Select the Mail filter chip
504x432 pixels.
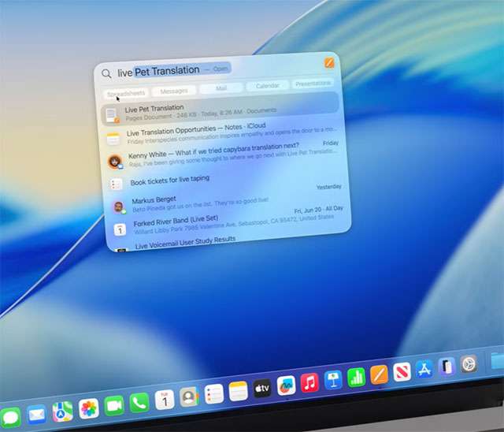(220, 88)
